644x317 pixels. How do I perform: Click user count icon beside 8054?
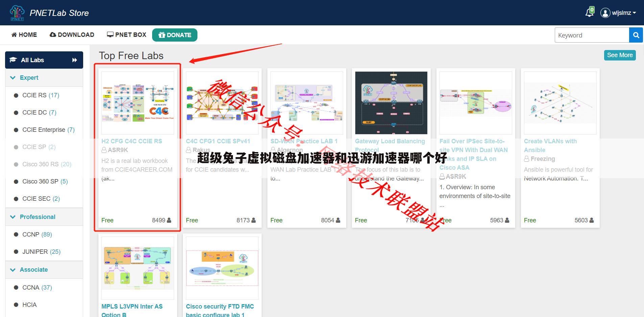338,220
